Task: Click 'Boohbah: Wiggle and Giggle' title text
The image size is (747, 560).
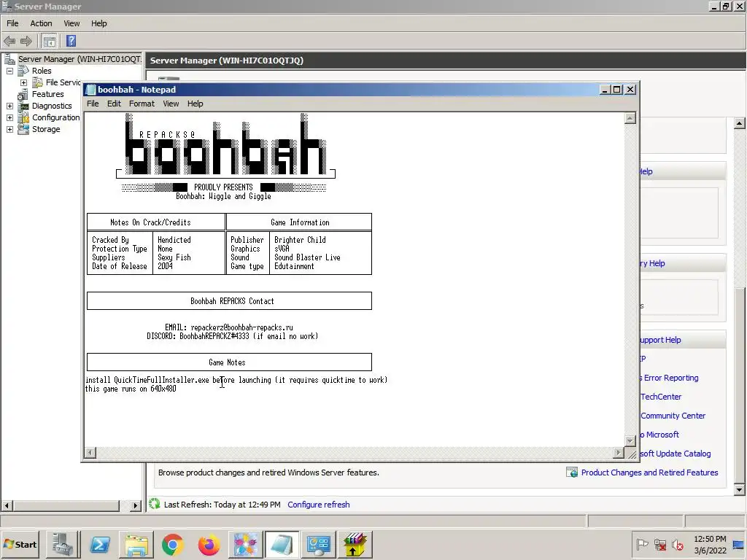Action: (223, 196)
